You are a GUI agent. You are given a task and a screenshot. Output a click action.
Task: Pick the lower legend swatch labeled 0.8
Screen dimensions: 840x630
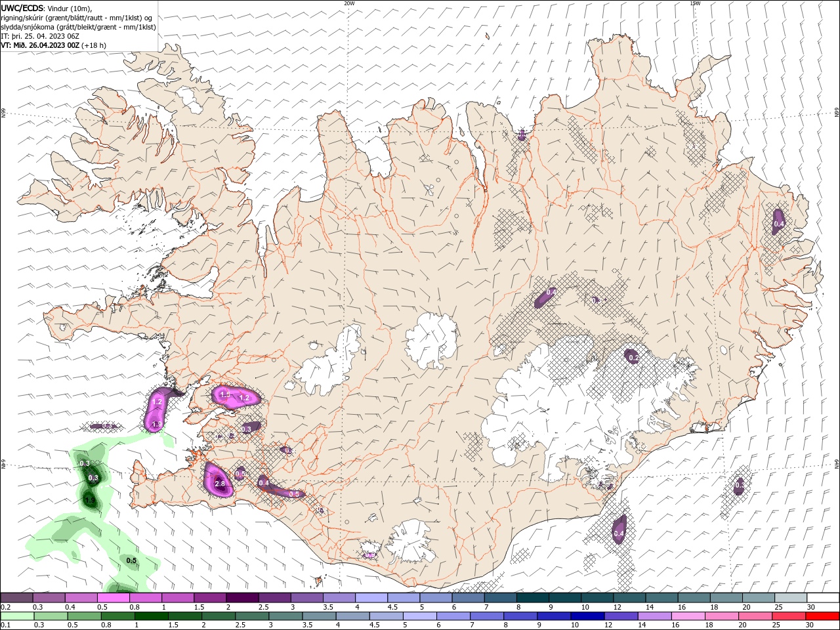click(x=118, y=616)
